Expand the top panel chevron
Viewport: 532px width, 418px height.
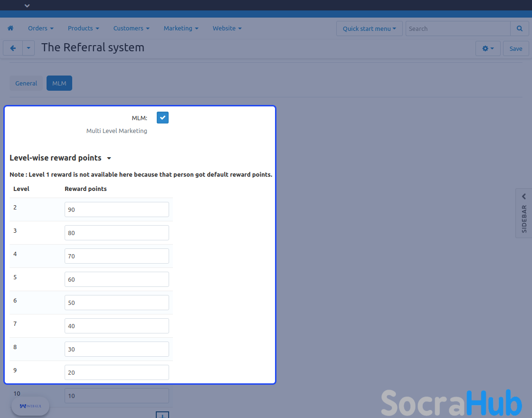pyautogui.click(x=27, y=6)
